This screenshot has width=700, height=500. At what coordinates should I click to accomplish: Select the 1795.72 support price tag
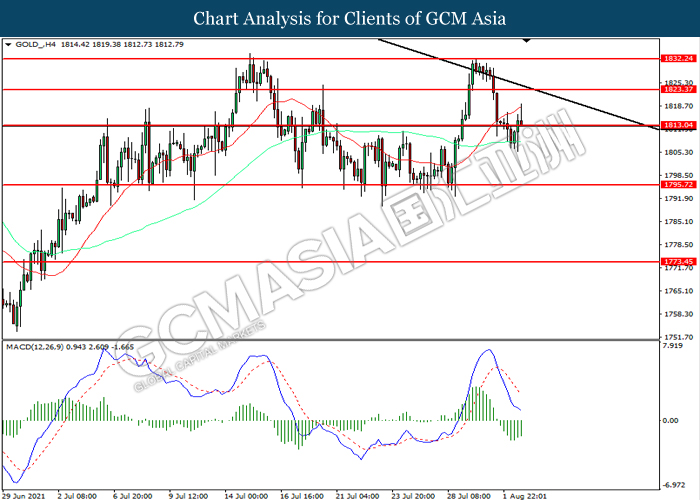(x=677, y=185)
